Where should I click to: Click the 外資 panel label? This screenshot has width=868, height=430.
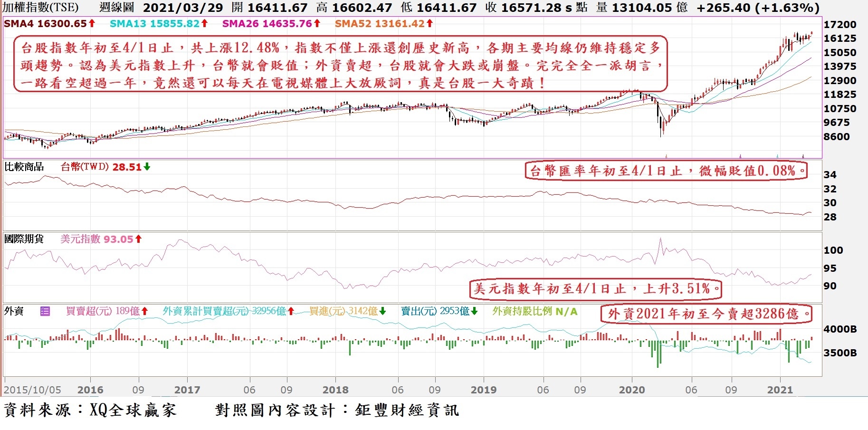point(14,311)
